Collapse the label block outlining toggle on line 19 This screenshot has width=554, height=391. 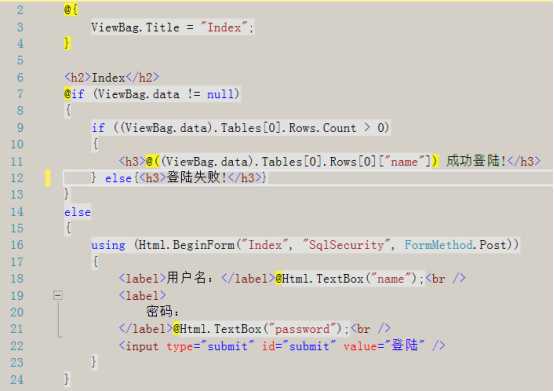58,295
